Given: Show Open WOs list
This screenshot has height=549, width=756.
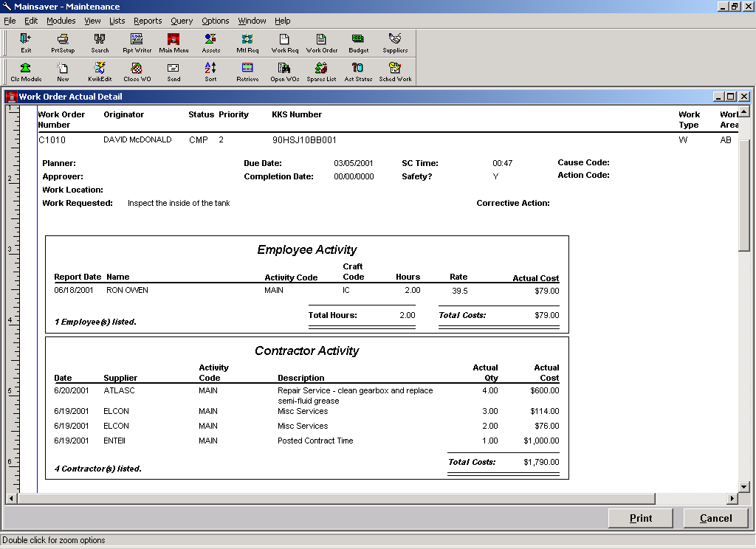Looking at the screenshot, I should click(x=284, y=71).
